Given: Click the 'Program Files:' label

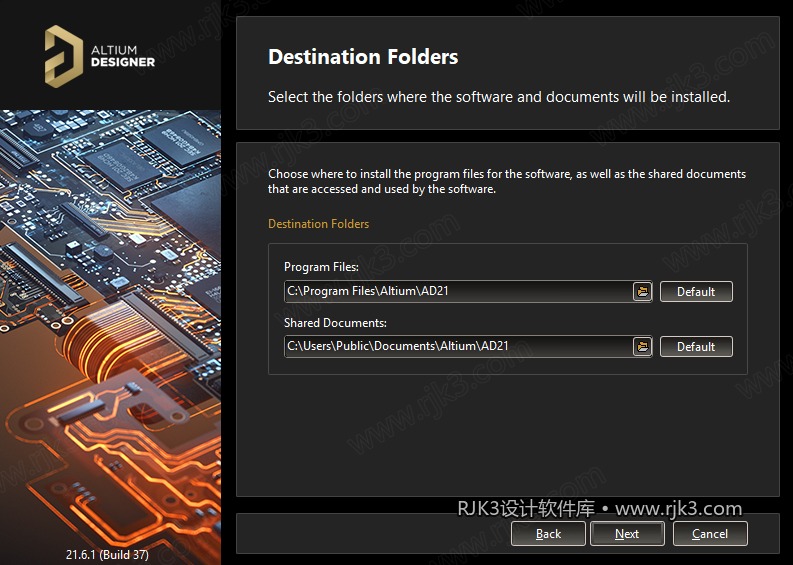Looking at the screenshot, I should point(321,267).
